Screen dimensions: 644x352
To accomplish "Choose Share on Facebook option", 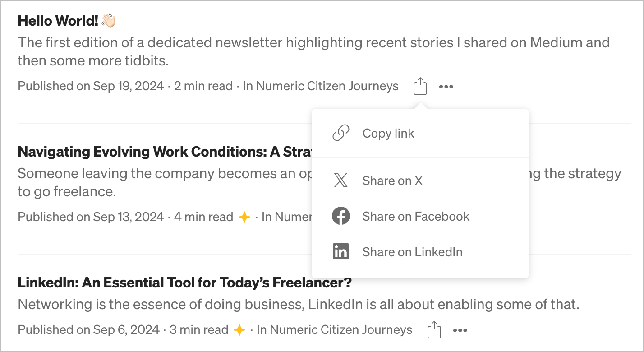I will [x=416, y=216].
